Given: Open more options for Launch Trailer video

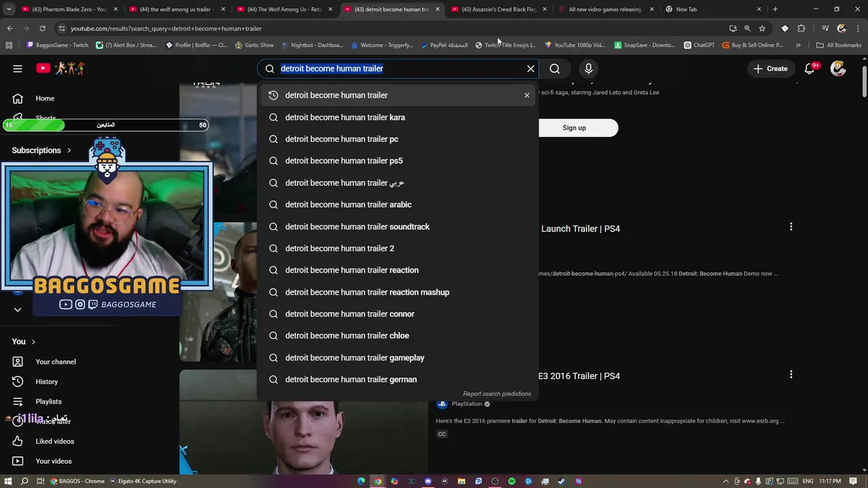Looking at the screenshot, I should [x=791, y=227].
